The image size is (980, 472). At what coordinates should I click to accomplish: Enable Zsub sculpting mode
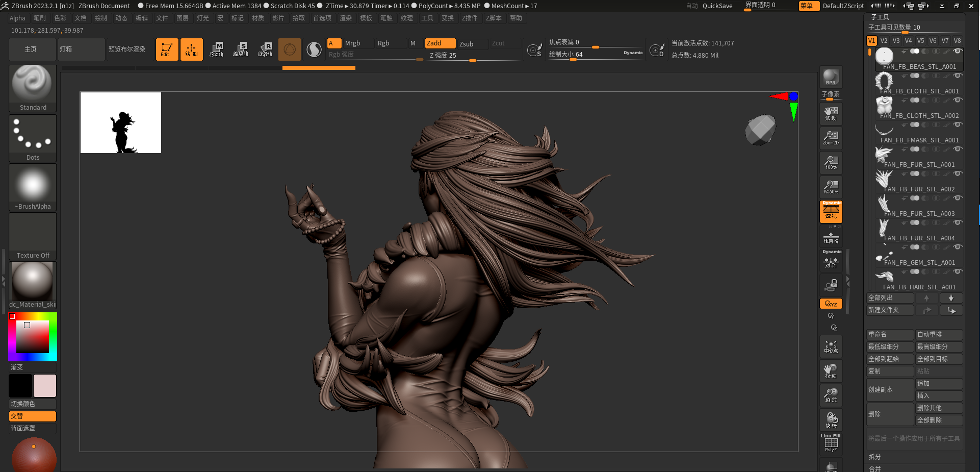point(472,43)
